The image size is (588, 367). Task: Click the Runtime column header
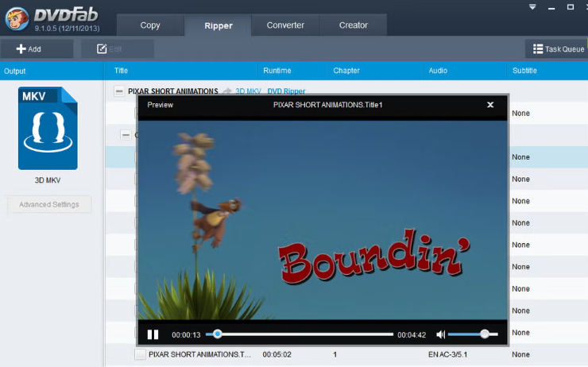click(277, 71)
